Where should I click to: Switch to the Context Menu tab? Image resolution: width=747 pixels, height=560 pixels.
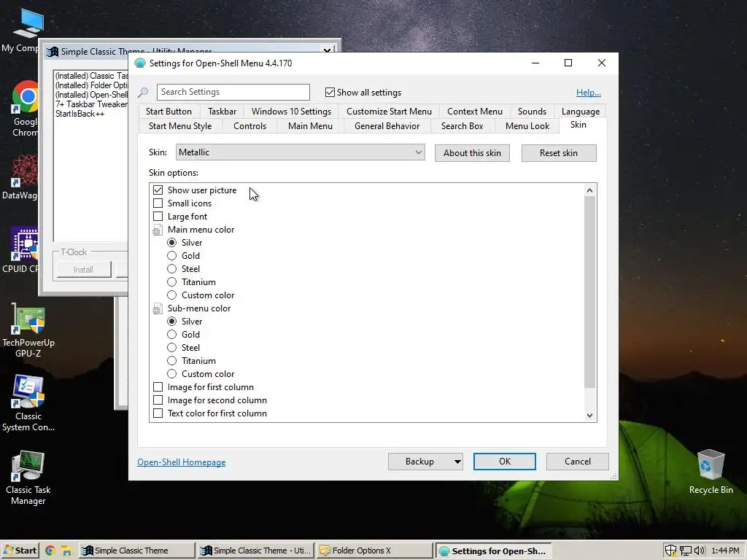coord(474,112)
